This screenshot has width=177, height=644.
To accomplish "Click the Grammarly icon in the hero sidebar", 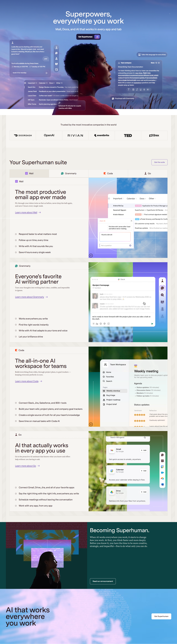I will tap(56, 53).
